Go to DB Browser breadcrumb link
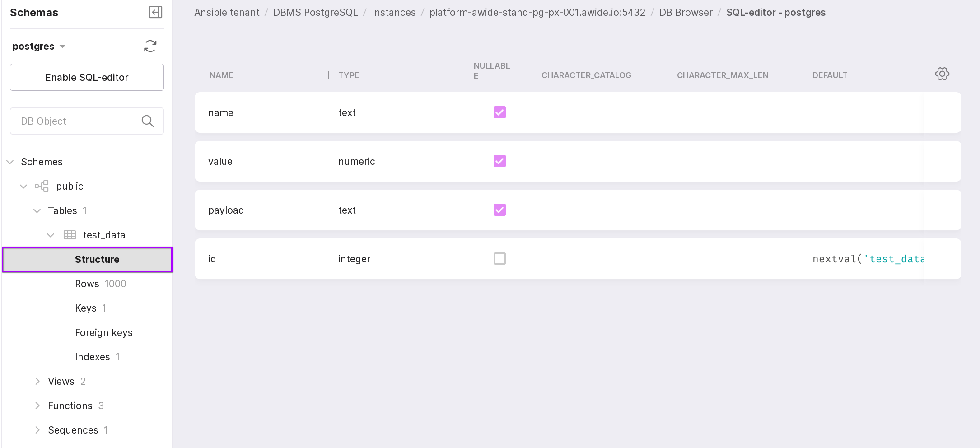980x448 pixels. [x=686, y=13]
